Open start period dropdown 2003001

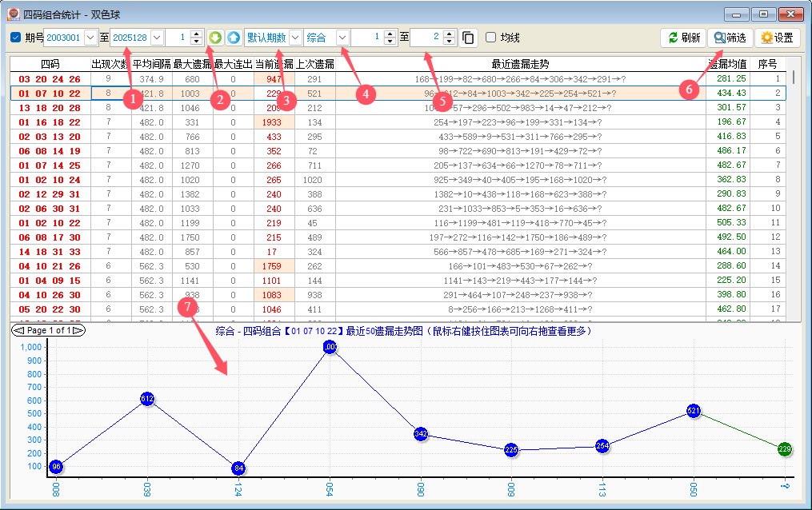(90, 38)
